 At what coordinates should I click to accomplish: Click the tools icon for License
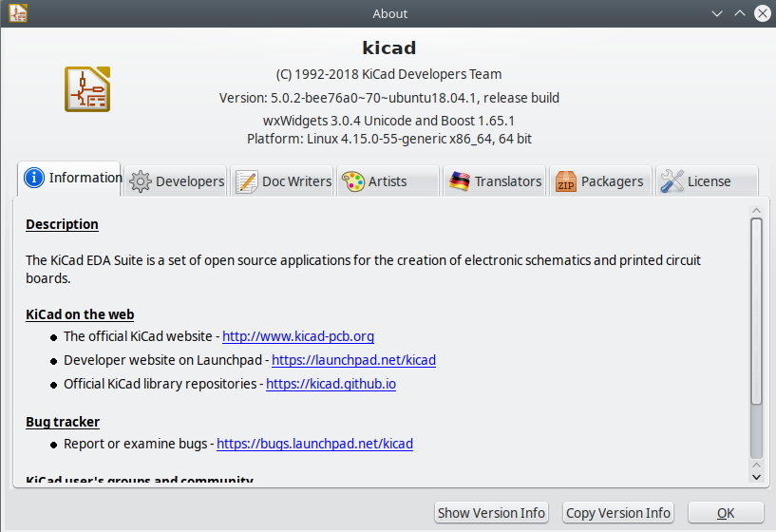pos(672,181)
